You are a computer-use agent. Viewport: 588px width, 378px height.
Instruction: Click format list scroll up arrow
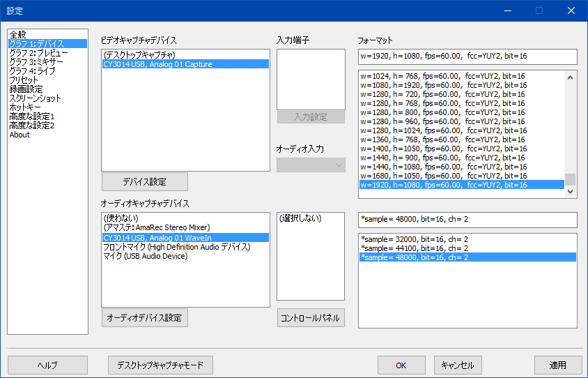click(570, 77)
